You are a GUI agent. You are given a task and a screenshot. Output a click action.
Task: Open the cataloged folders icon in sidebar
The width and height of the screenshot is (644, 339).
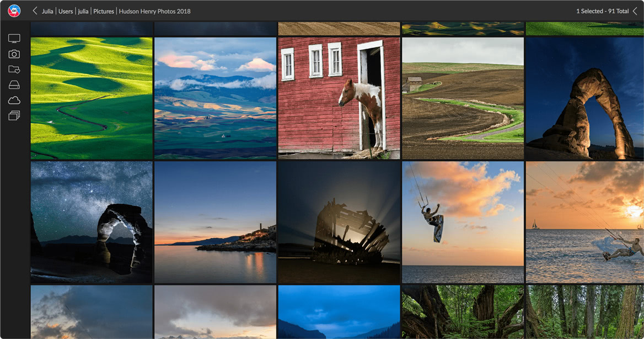coord(14,69)
